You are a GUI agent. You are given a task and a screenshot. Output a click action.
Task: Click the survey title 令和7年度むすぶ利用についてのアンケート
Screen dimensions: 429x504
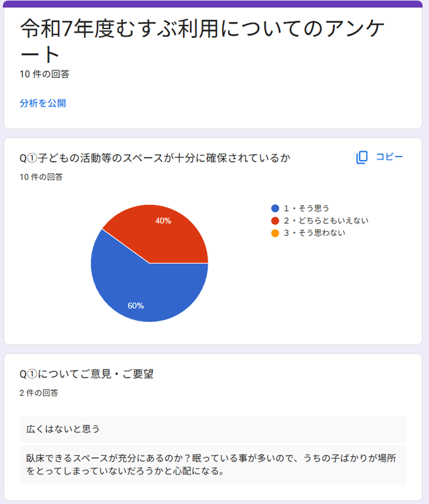203,40
